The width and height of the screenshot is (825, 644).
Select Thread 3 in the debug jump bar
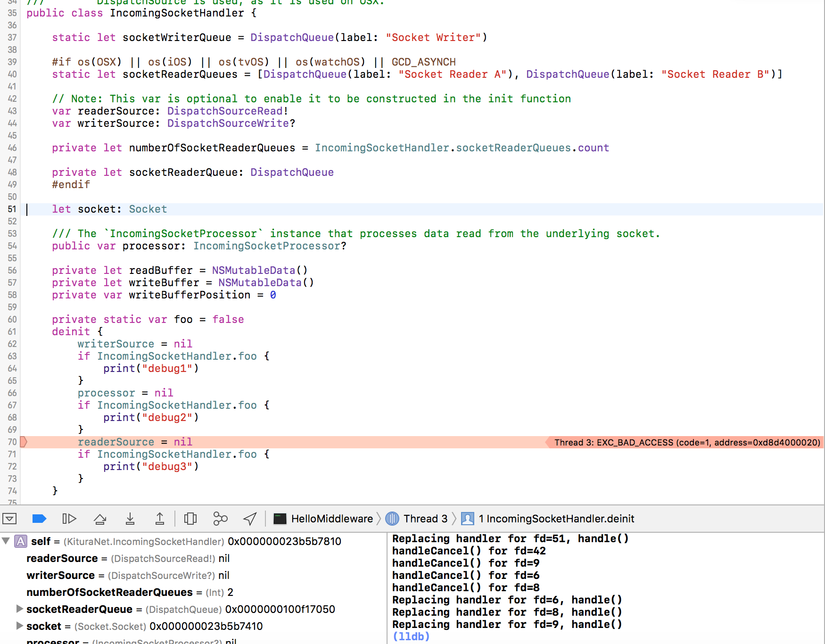(423, 519)
